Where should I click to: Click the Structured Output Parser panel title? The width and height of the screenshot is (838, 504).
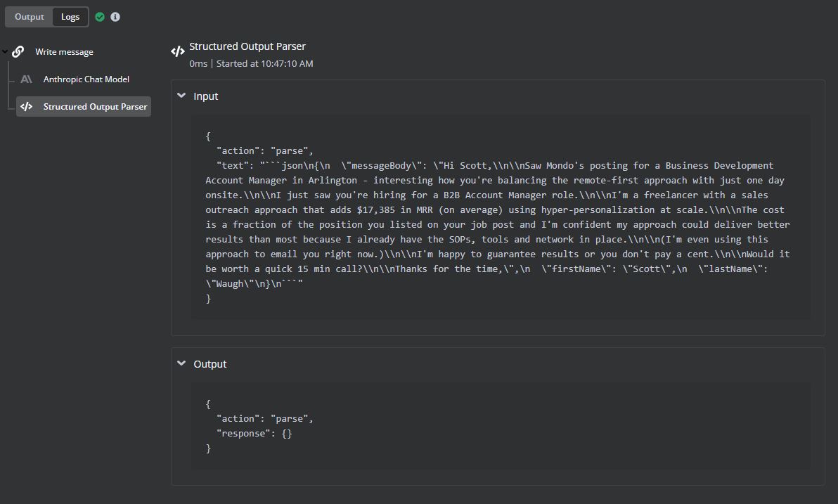[247, 46]
